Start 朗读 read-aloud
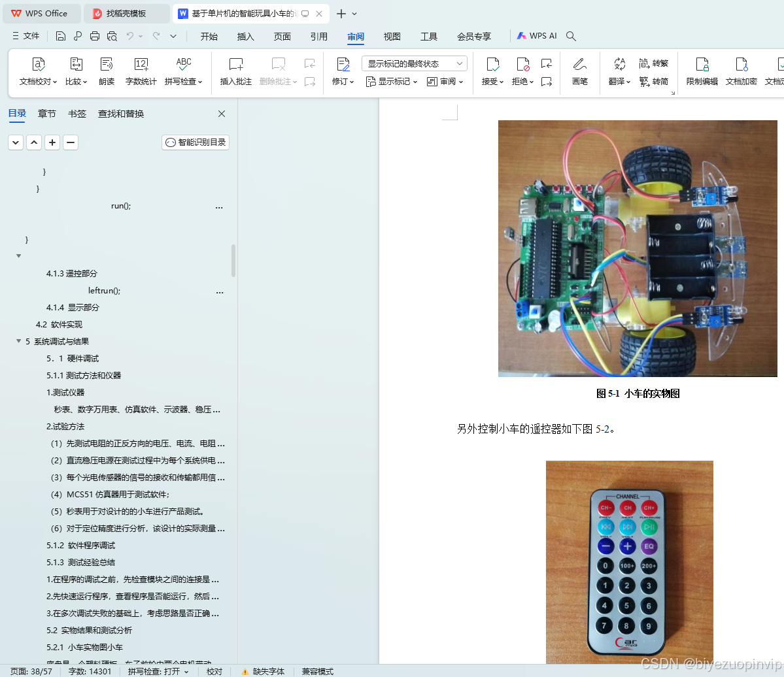 tap(107, 71)
